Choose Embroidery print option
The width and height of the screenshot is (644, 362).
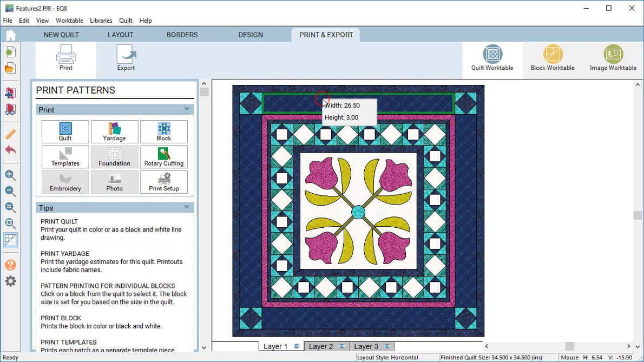tap(65, 182)
